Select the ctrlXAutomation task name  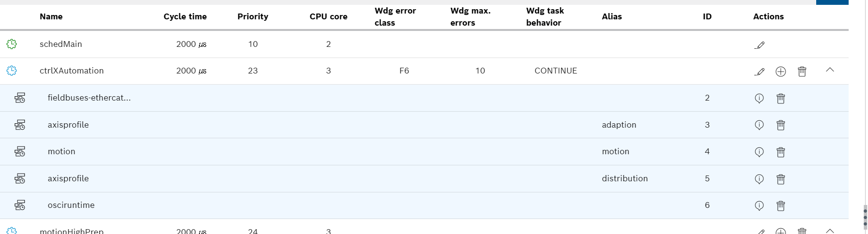[x=72, y=71]
